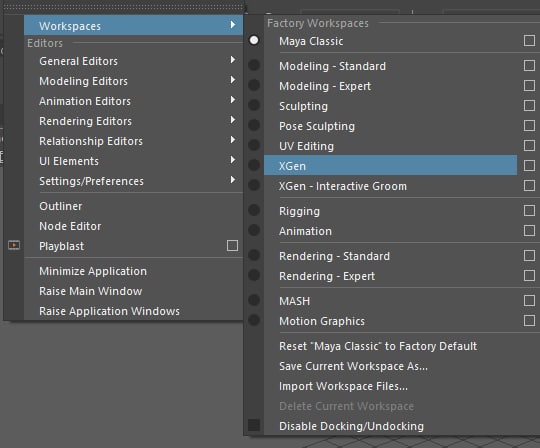This screenshot has height=448, width=540.
Task: Select the Maya Classic radio button
Action: 254,40
